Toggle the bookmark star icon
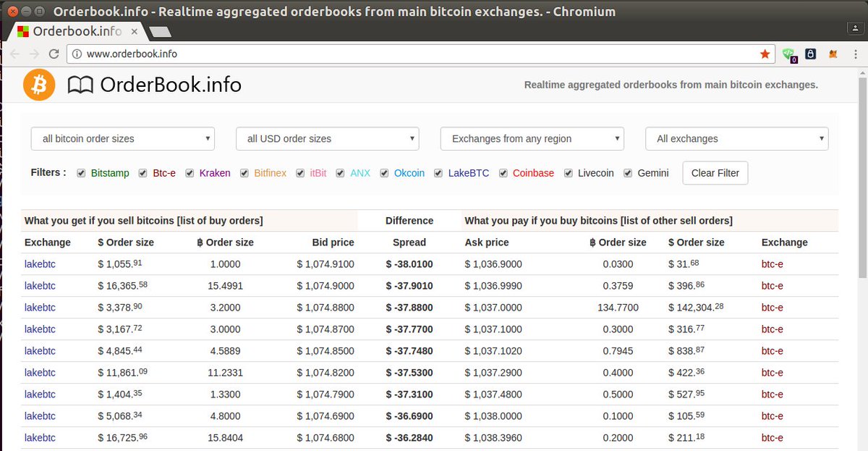Viewport: 868px width, 451px height. click(x=765, y=54)
